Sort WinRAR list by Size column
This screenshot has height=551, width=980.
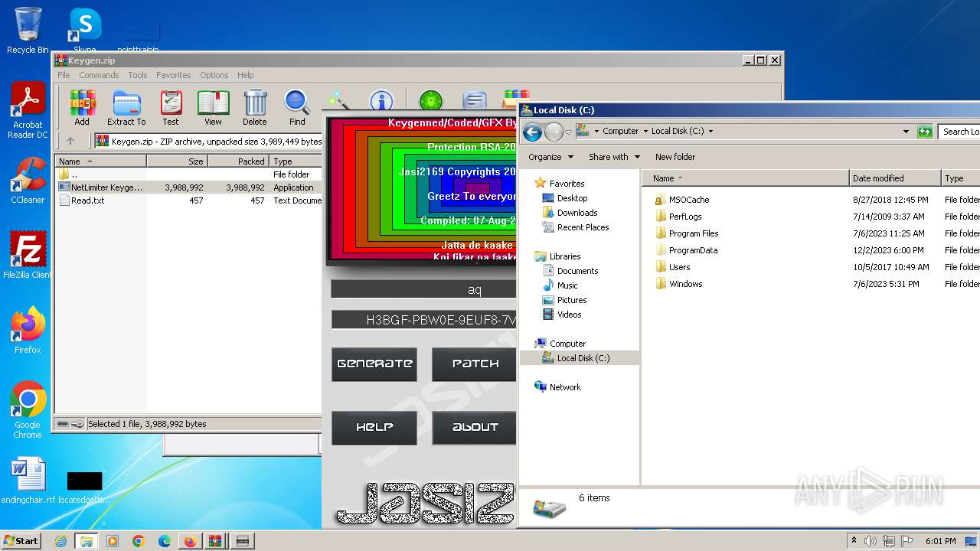[x=177, y=161]
